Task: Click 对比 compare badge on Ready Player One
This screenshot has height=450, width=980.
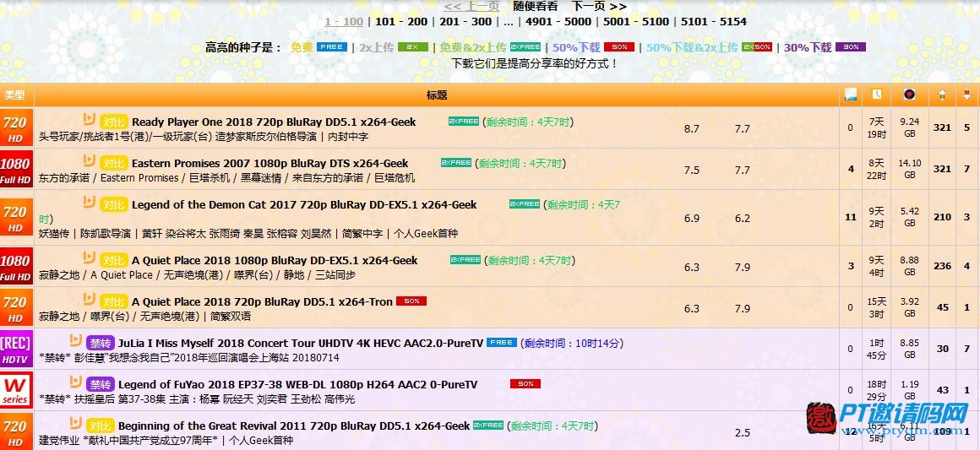Action: pos(114,122)
